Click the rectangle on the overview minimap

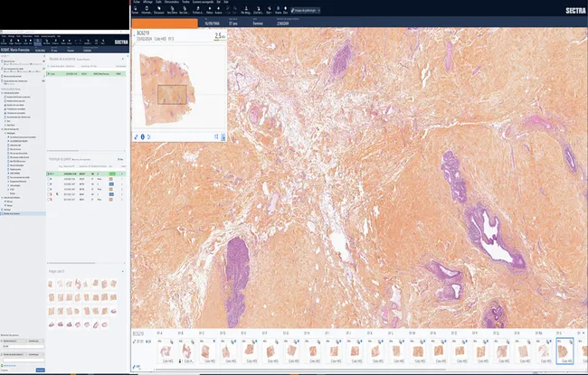tap(172, 94)
